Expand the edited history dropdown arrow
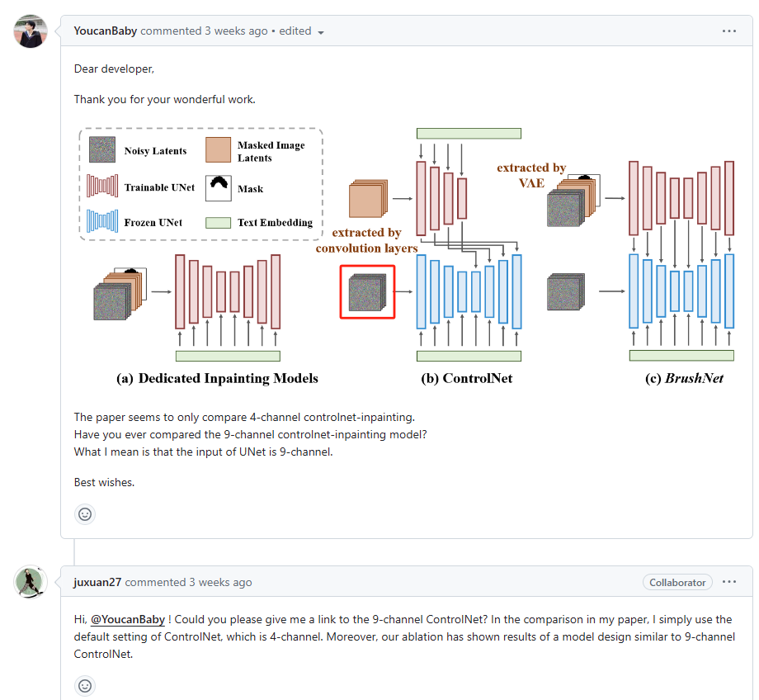The width and height of the screenshot is (759, 700). point(321,32)
